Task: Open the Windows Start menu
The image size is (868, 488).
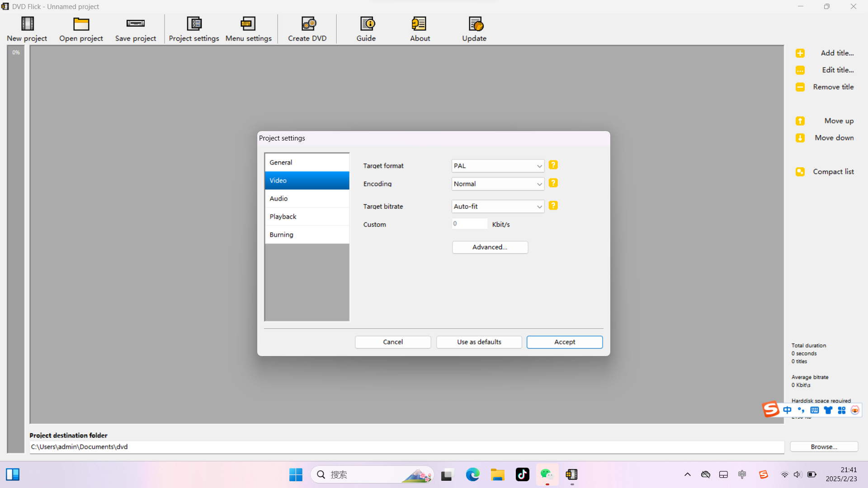Action: click(x=296, y=474)
